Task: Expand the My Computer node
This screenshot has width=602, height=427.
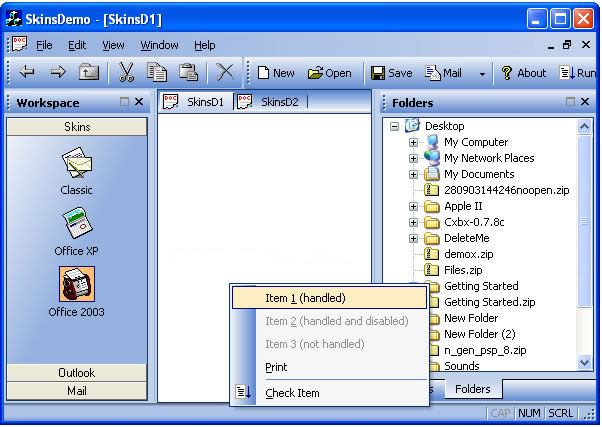Action: [x=413, y=142]
